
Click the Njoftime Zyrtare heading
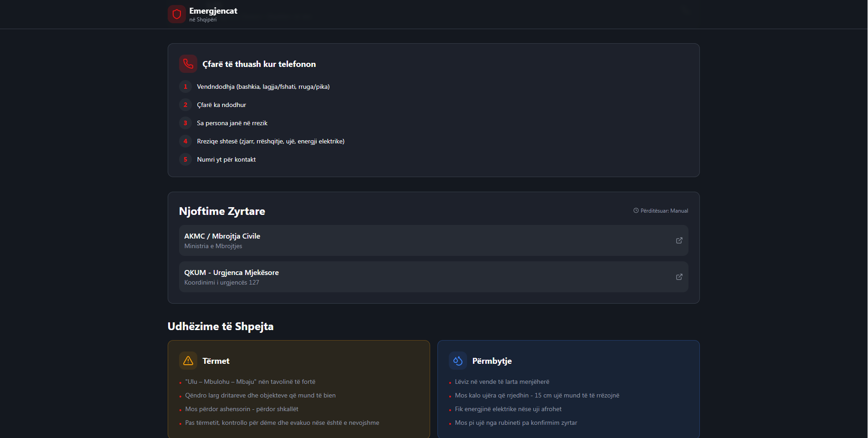[x=222, y=211]
